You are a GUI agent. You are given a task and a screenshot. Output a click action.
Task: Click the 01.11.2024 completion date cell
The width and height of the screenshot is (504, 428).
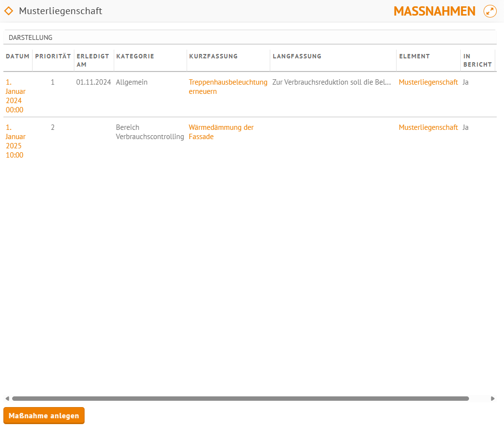(x=93, y=82)
